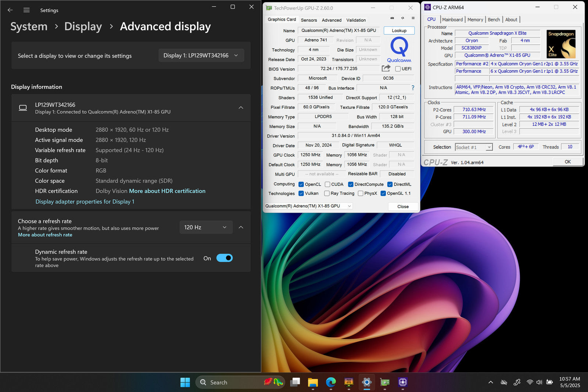Image resolution: width=588 pixels, height=392 pixels.
Task: Open Task View on taskbar
Action: (x=295, y=382)
